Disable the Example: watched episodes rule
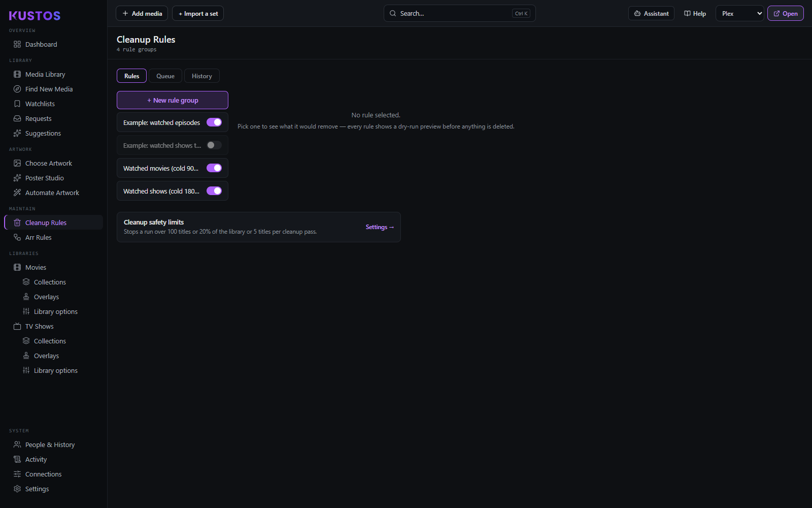This screenshot has width=812, height=508. (x=214, y=122)
